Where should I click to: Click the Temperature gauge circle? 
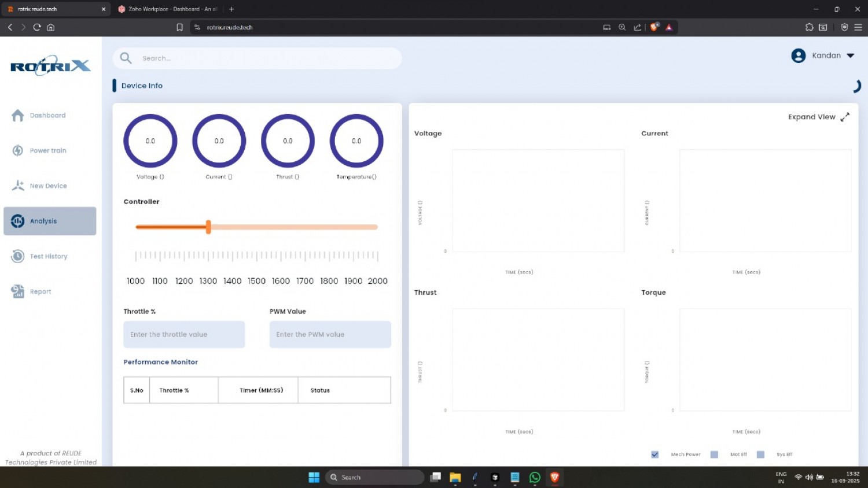[356, 141]
